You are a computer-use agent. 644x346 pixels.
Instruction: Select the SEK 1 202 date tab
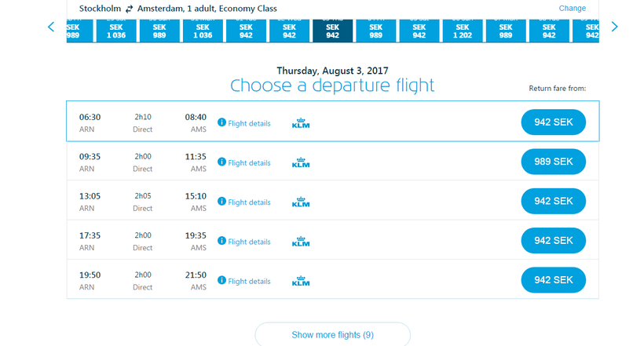tap(462, 31)
